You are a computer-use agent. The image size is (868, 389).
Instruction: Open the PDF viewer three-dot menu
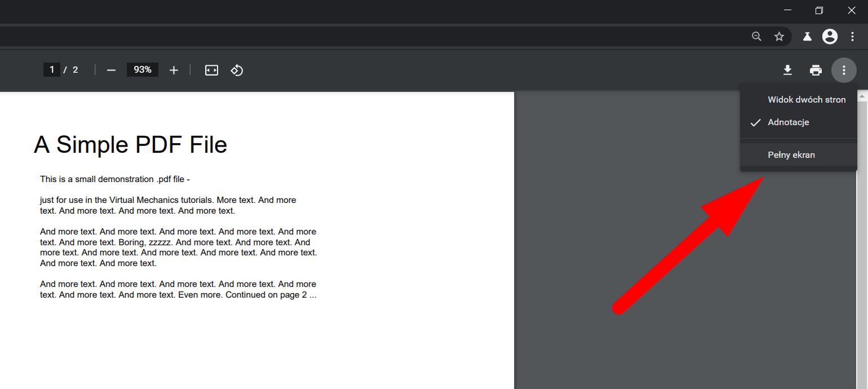click(844, 70)
